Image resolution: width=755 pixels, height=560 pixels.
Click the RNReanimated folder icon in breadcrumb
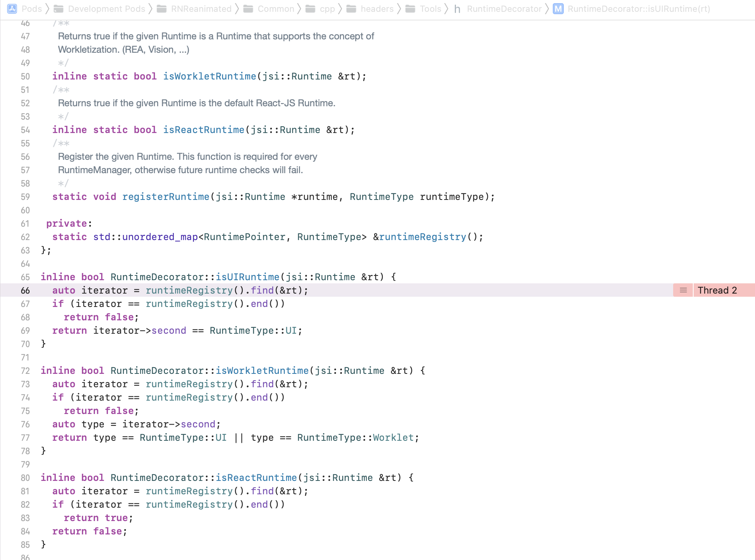click(162, 9)
